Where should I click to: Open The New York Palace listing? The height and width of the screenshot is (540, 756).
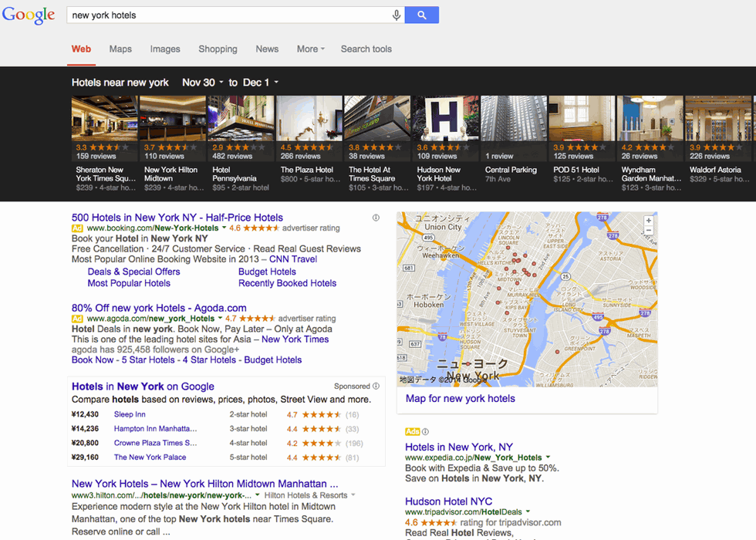click(150, 457)
